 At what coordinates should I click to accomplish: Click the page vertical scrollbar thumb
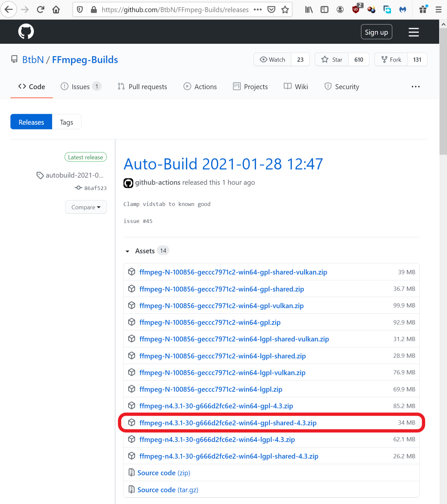point(443,92)
